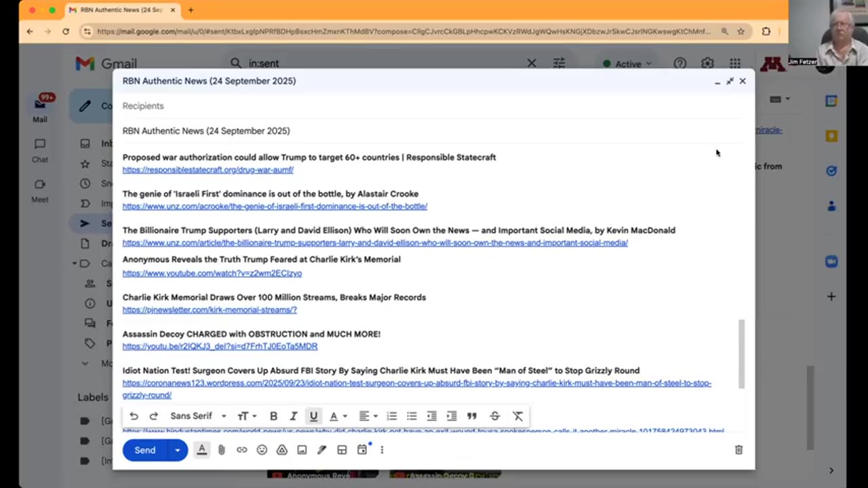
Task: Open Gmail settings gear
Action: [707, 63]
